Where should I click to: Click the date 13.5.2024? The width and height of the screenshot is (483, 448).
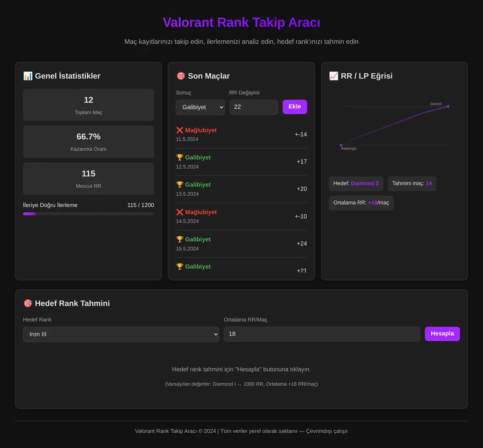pyautogui.click(x=187, y=194)
